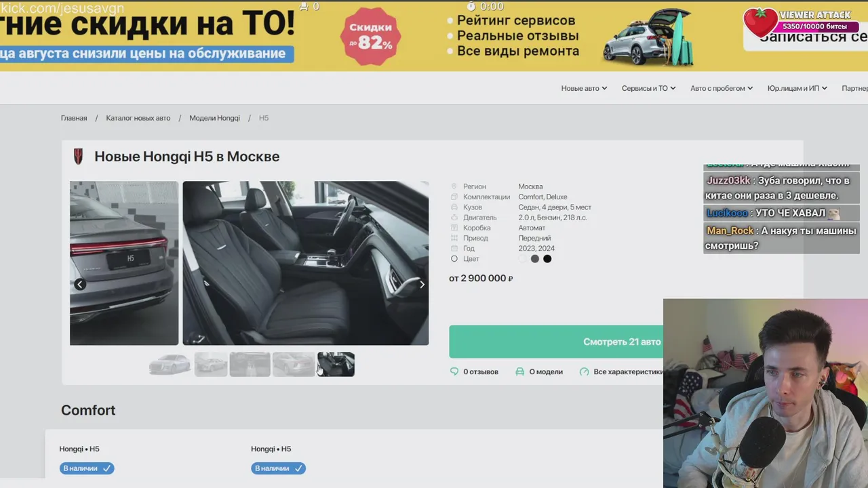Open Модели Hongqi breadcrumb
This screenshot has height=488, width=868.
[214, 118]
